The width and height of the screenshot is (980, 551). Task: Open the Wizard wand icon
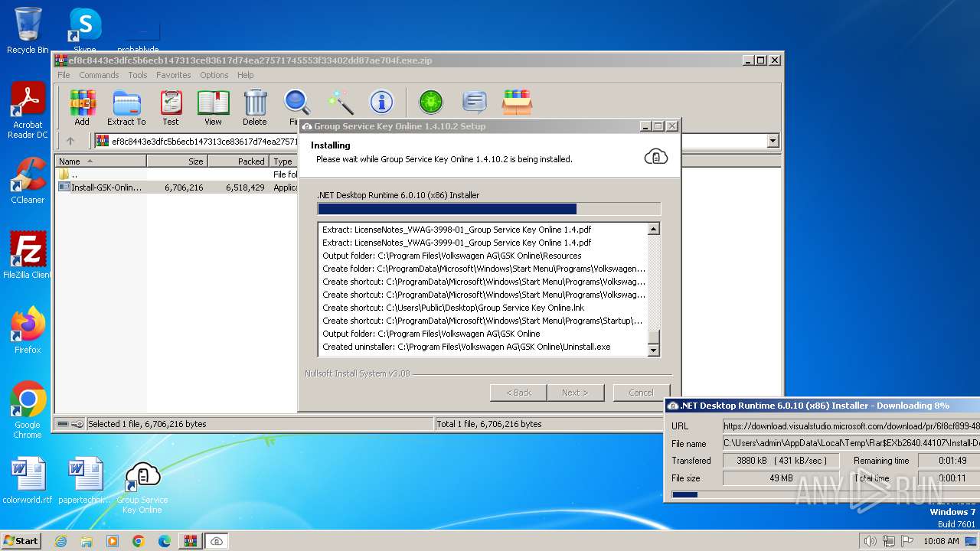[x=340, y=102]
